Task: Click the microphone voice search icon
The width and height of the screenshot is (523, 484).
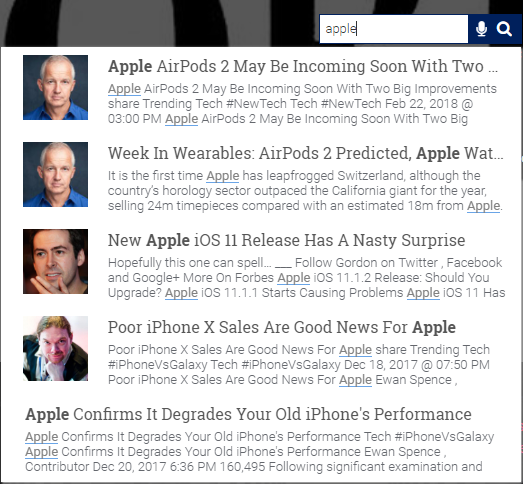Action: click(481, 29)
